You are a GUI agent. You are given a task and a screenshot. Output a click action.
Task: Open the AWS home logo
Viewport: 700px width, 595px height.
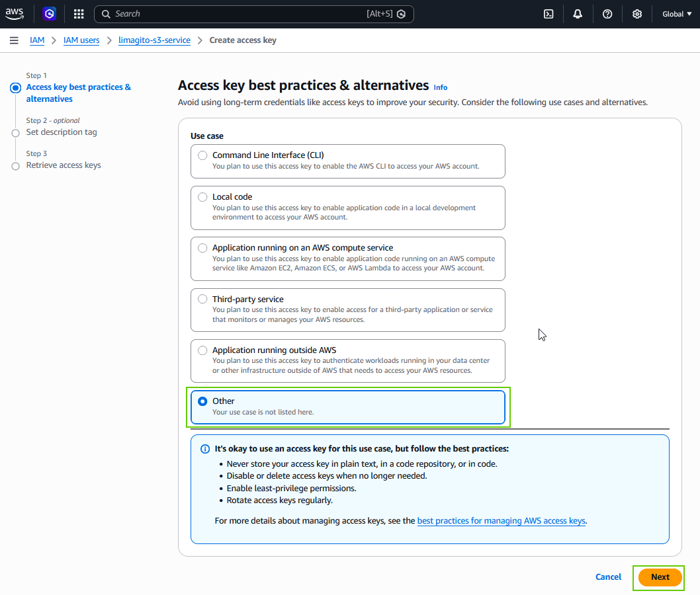pyautogui.click(x=15, y=14)
